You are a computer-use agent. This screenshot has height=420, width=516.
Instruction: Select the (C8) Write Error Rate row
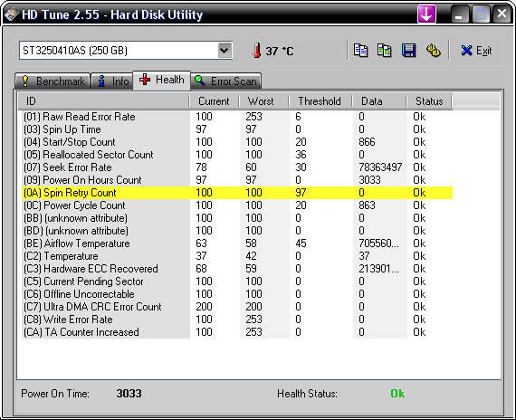pyautogui.click(x=237, y=320)
